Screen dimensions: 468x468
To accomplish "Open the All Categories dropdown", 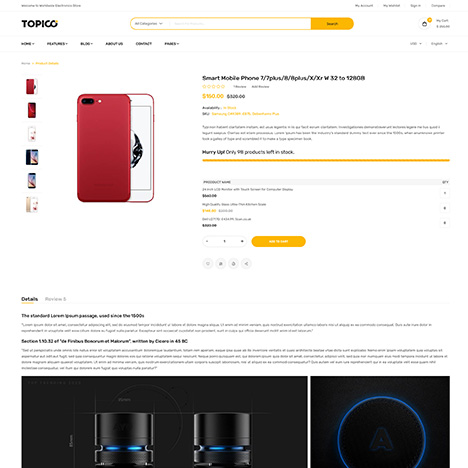I will point(149,24).
